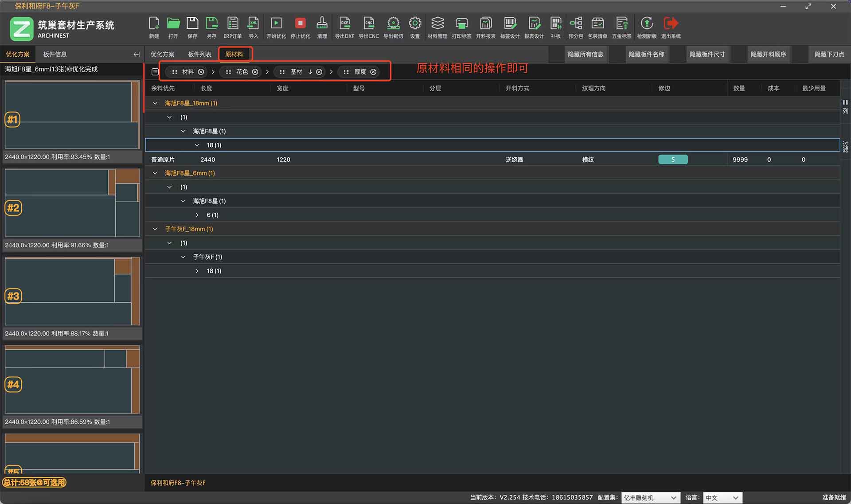Expand the 6 (1) thickness row
851x504 pixels.
click(197, 215)
